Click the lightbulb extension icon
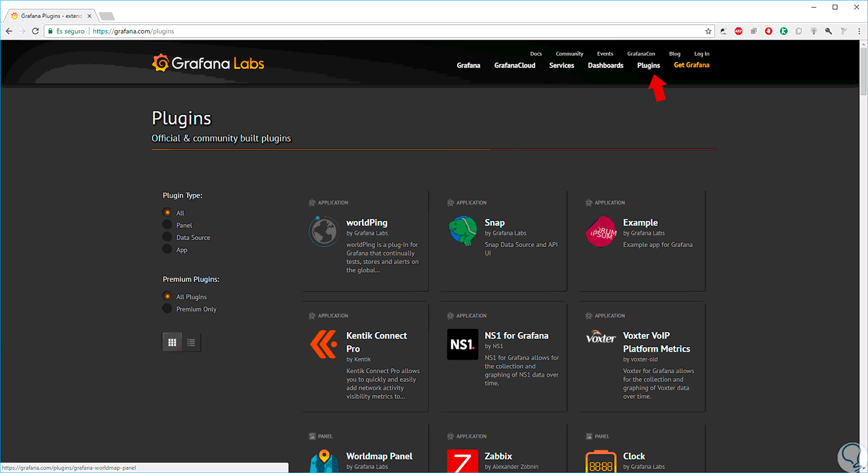Viewport: 868px width, 473px height. 814,31
